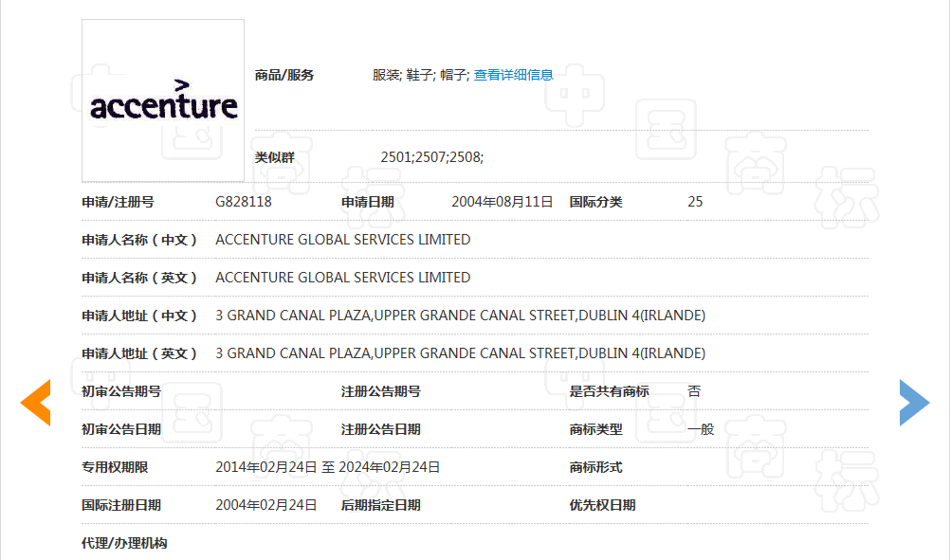Select application date 2004年08月11日

[x=503, y=202]
